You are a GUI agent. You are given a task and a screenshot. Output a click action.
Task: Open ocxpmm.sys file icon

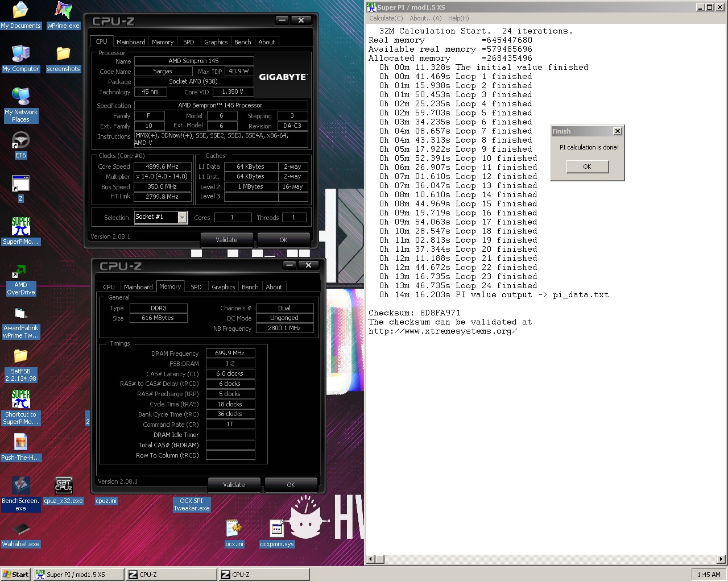tap(277, 534)
